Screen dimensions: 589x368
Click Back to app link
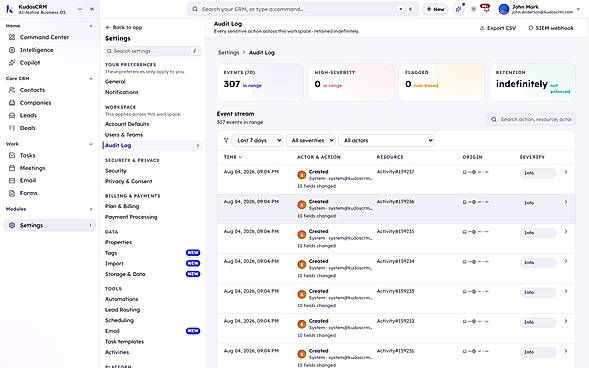pos(124,27)
